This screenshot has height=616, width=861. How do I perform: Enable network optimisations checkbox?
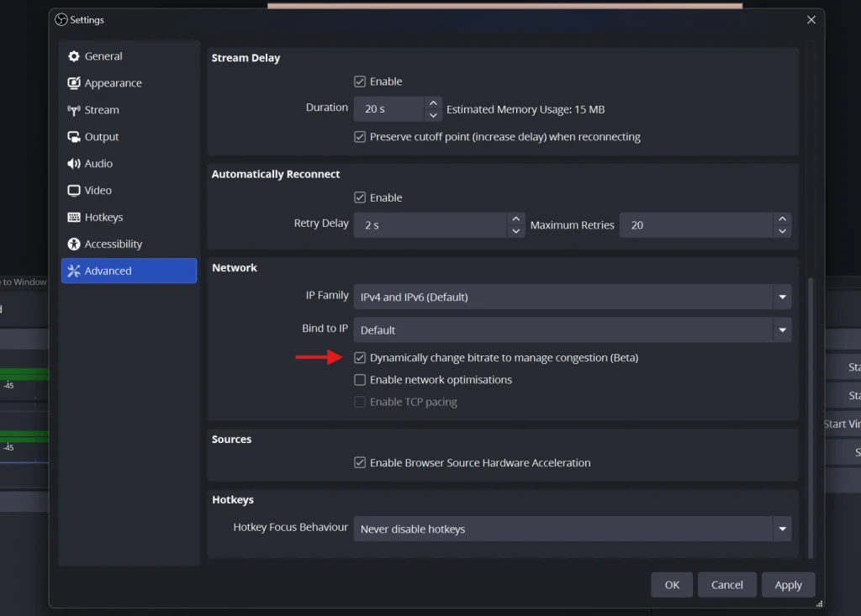coord(360,380)
